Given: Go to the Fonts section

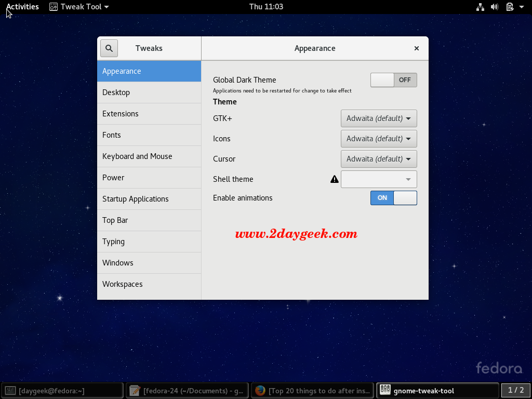Looking at the screenshot, I should pos(149,135).
